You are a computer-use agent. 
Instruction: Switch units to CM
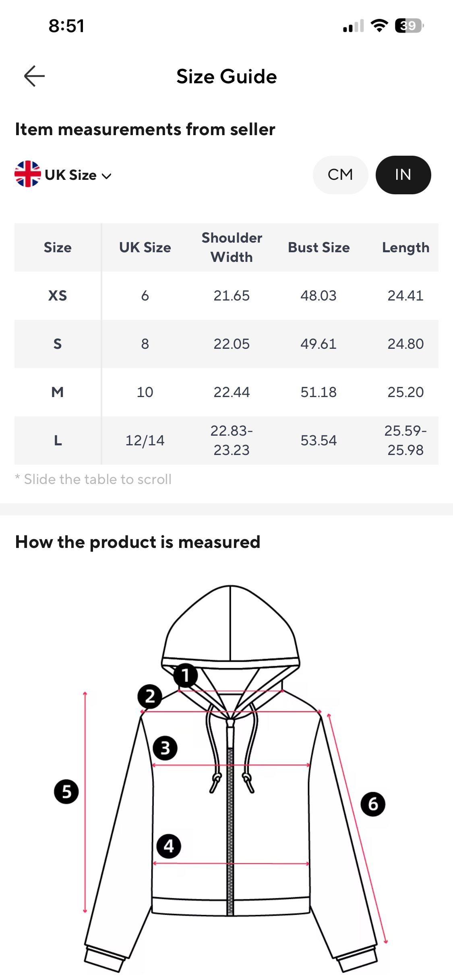point(341,175)
